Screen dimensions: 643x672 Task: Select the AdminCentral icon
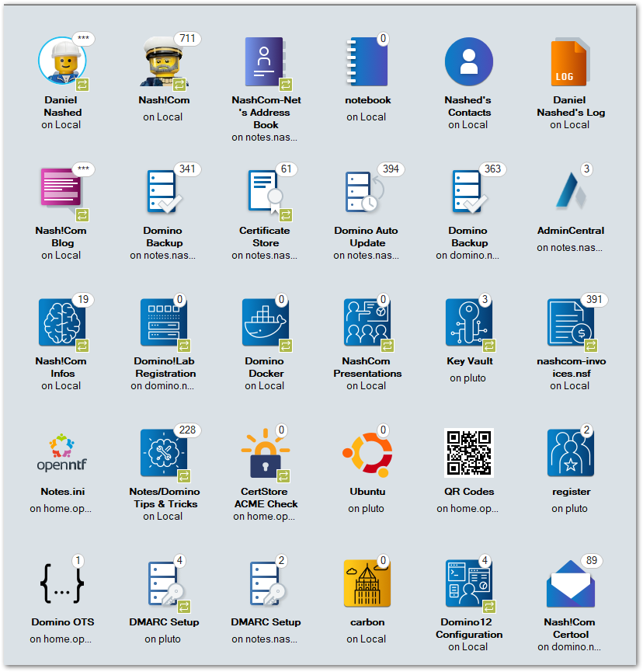[x=570, y=192]
